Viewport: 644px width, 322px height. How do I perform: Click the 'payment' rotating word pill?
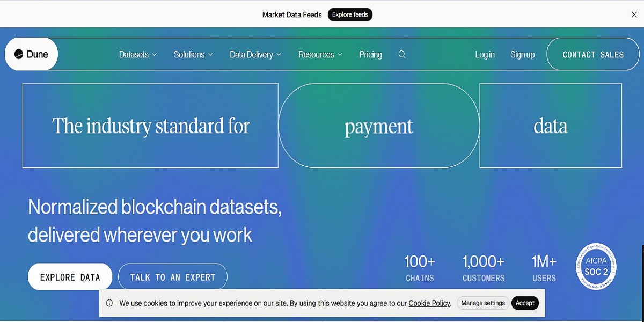click(379, 126)
